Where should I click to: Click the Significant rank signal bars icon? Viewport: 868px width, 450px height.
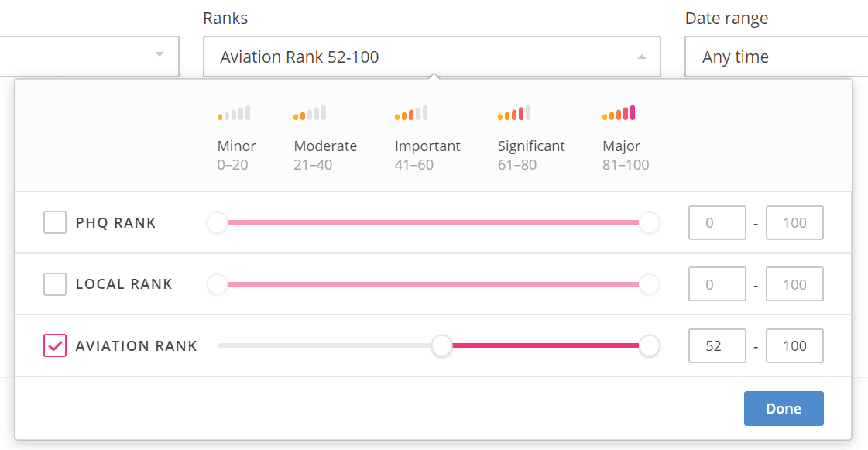(x=514, y=114)
